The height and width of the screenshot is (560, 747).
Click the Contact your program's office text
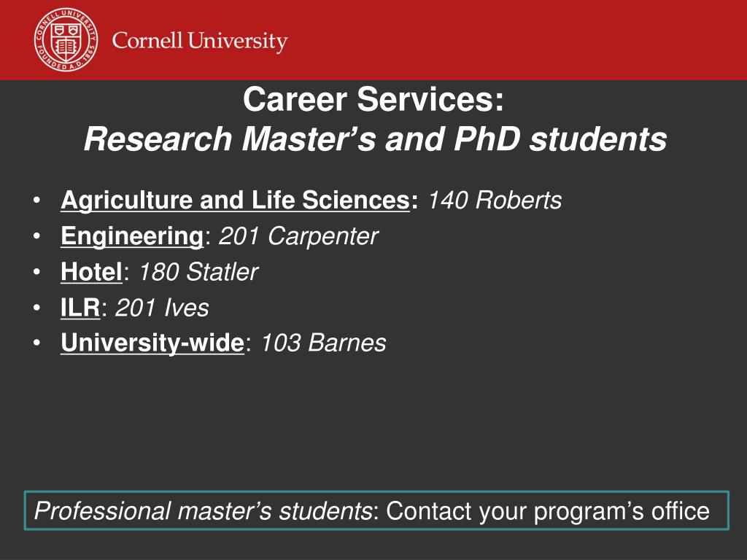[548, 511]
